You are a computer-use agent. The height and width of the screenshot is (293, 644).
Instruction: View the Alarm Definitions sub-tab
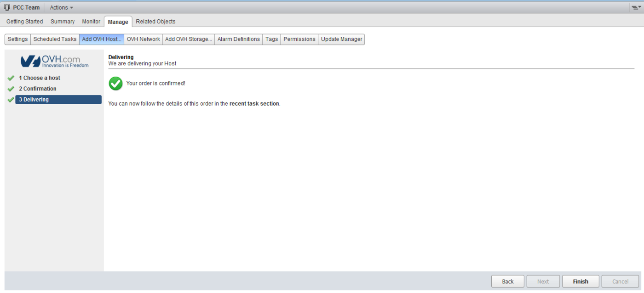coord(239,39)
